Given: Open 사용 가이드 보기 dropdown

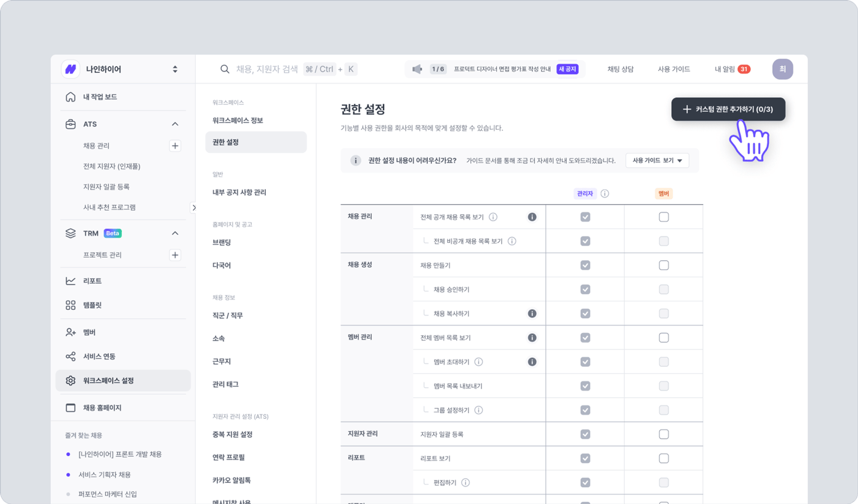Looking at the screenshot, I should [x=657, y=161].
